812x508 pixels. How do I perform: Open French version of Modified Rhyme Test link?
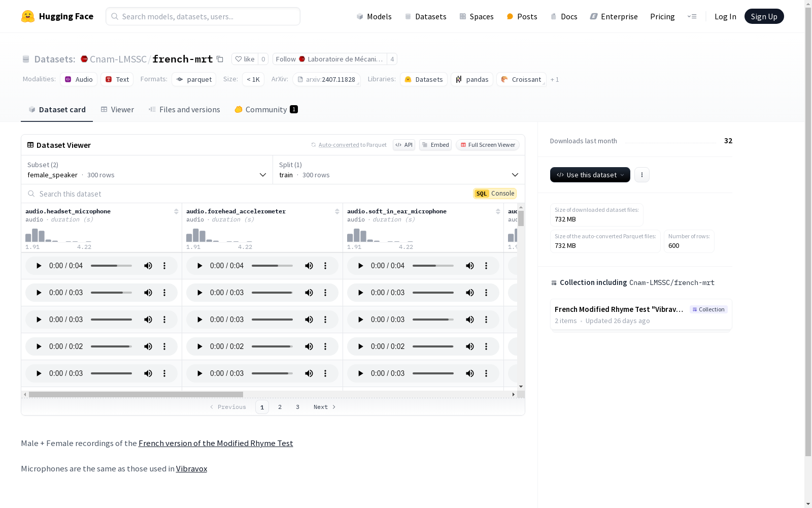point(216,443)
